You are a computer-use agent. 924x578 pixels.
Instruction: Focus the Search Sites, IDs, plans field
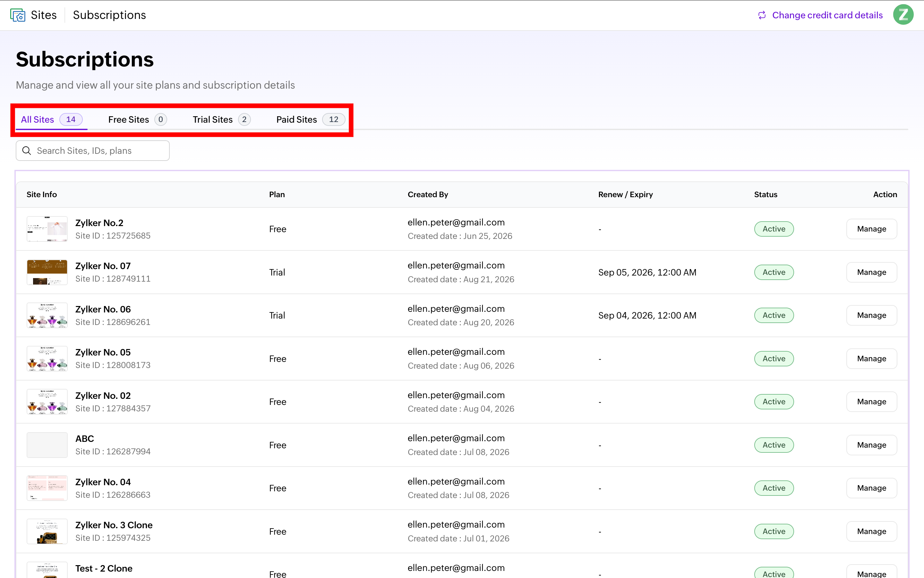point(93,151)
